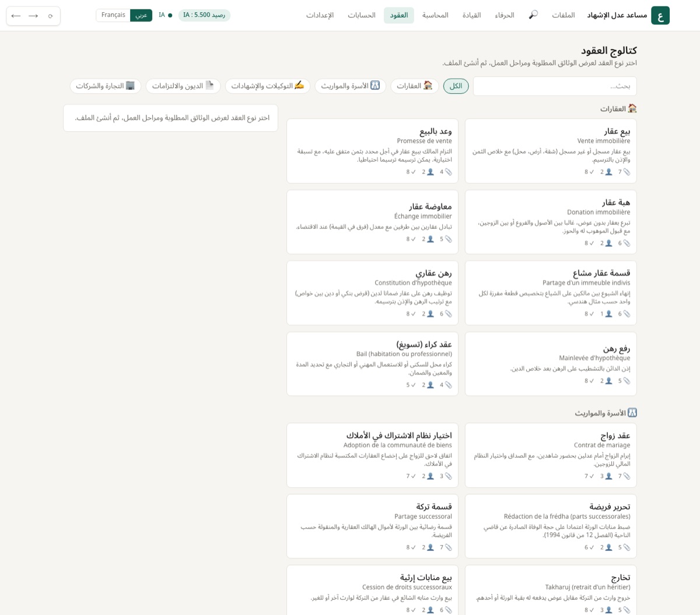Go back using the left arrow button
Viewport: 700px width, 615px height.
click(16, 16)
